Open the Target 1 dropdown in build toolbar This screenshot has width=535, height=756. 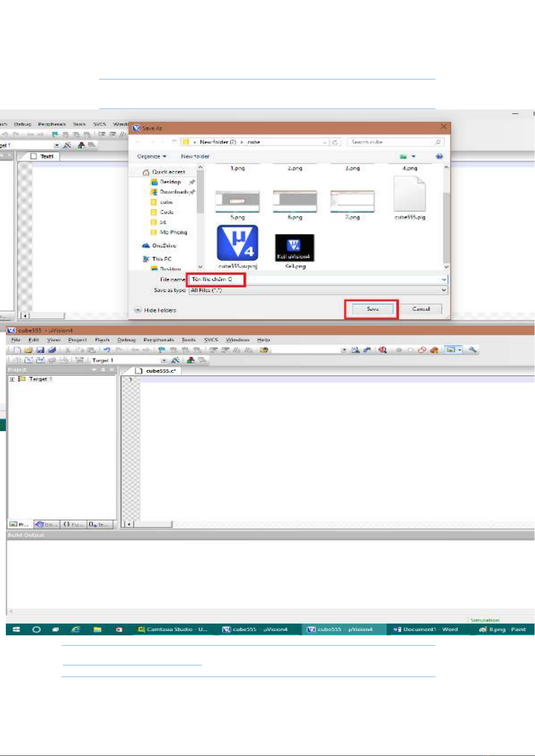tap(164, 360)
